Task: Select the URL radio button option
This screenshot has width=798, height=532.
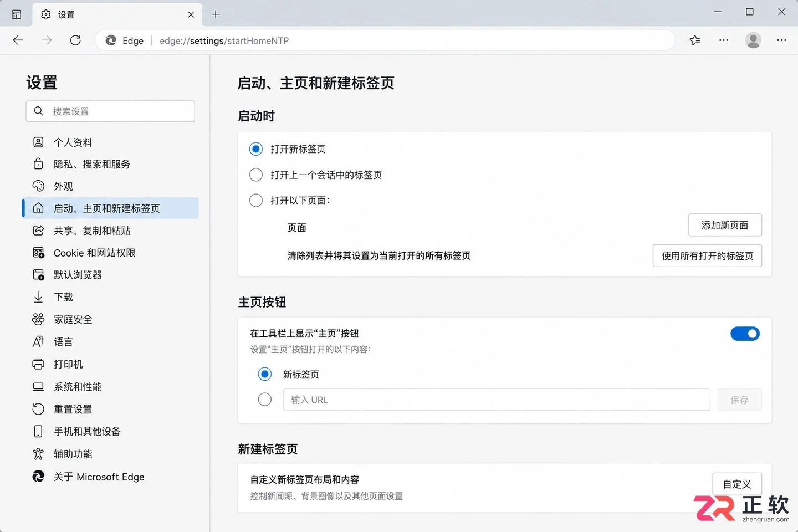Action: [x=265, y=400]
